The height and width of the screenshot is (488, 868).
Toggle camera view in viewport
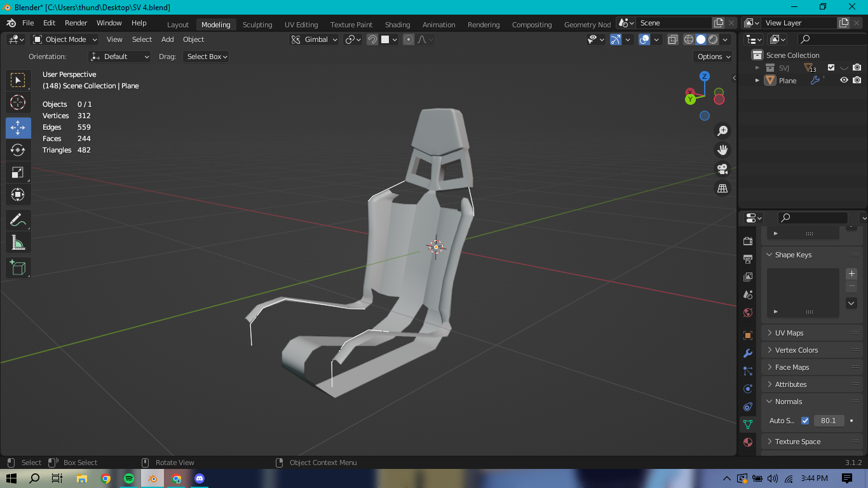coord(722,169)
